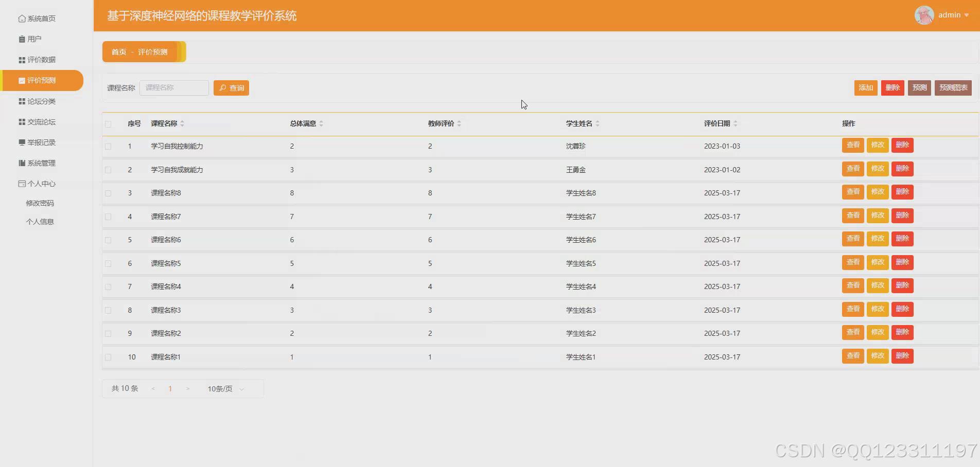This screenshot has height=467, width=980.
Task: Click the orange 添加 button
Action: point(866,88)
